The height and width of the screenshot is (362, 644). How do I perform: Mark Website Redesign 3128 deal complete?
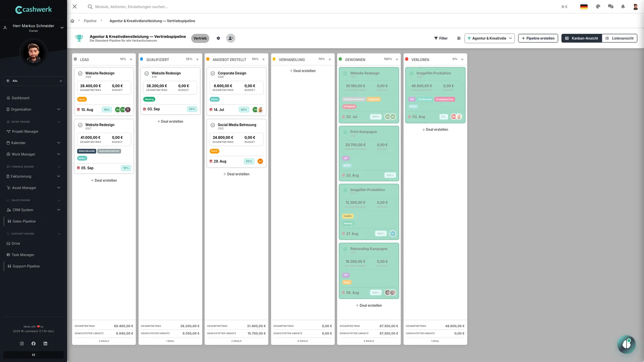(80, 73)
